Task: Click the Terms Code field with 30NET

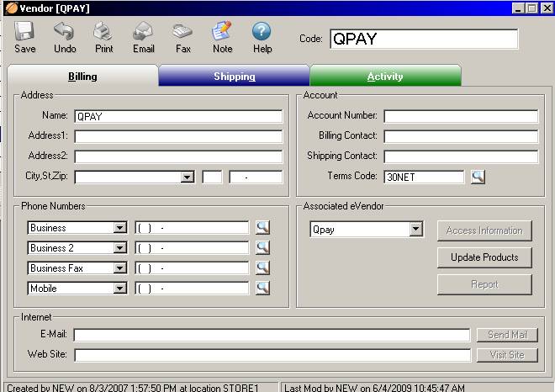Action: coord(424,177)
